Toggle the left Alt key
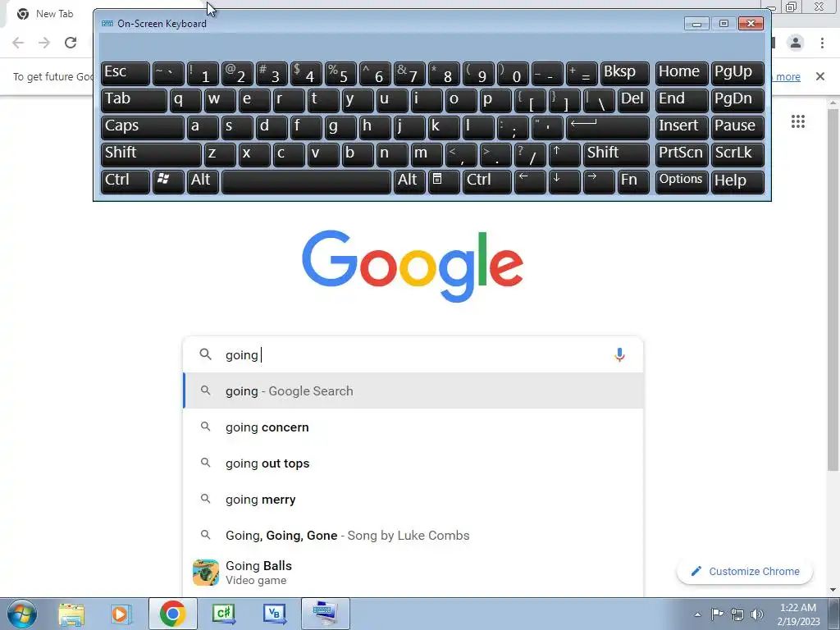Screen dimensions: 840x630 (x=203, y=181)
